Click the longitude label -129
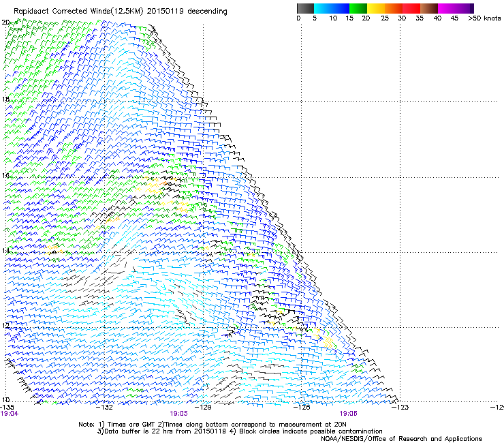Image resolution: width=504 pixels, height=443 pixels. (204, 408)
